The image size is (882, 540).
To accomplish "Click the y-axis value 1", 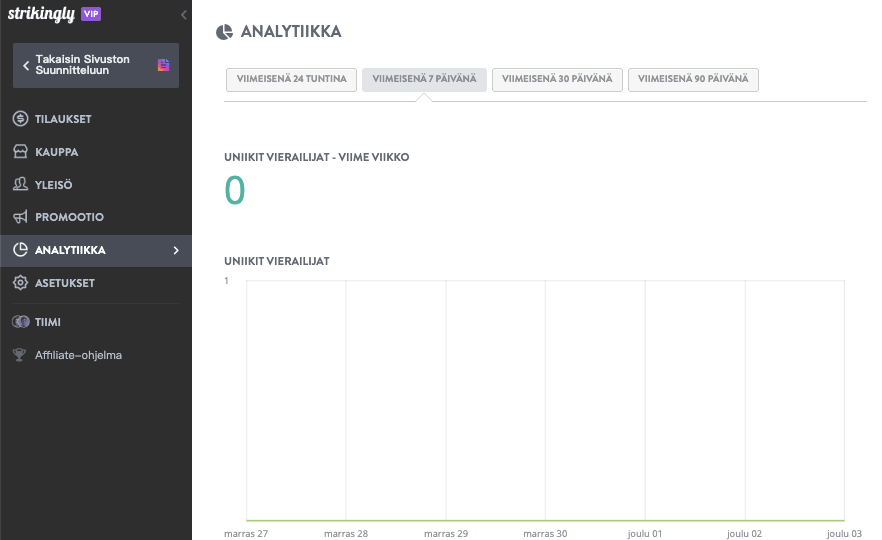I will pyautogui.click(x=227, y=281).
